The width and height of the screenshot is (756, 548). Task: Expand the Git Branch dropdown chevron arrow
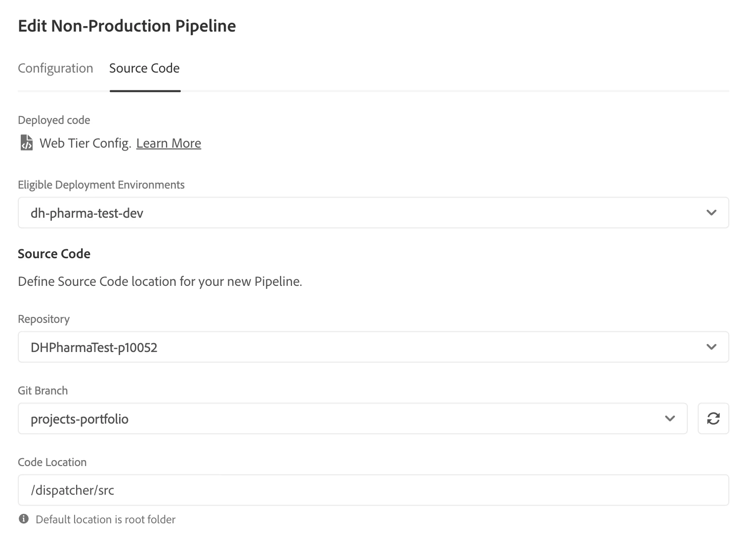[x=670, y=419]
